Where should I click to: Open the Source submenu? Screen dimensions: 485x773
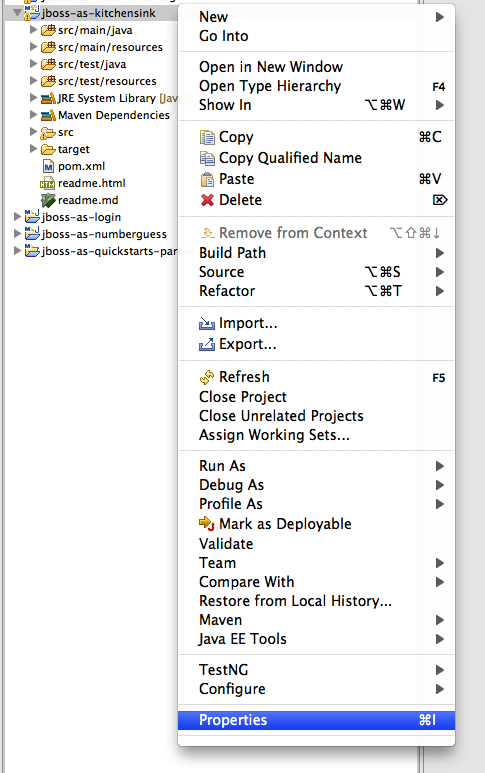(316, 272)
